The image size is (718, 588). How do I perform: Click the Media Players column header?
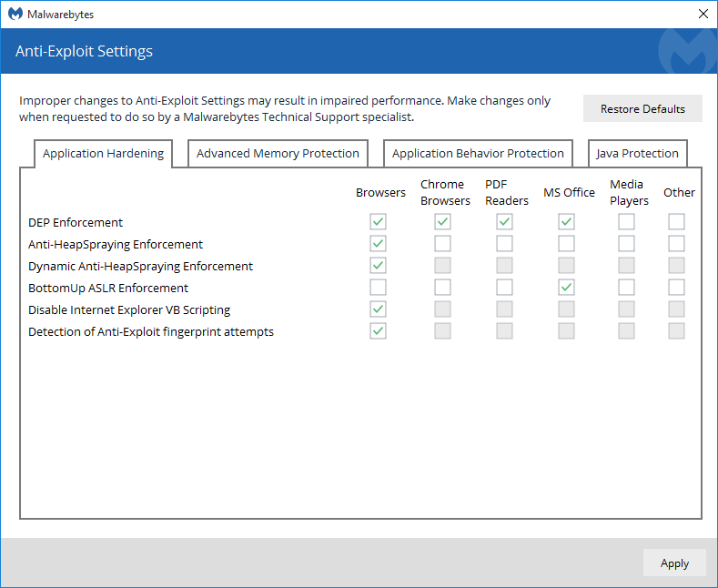pos(629,192)
